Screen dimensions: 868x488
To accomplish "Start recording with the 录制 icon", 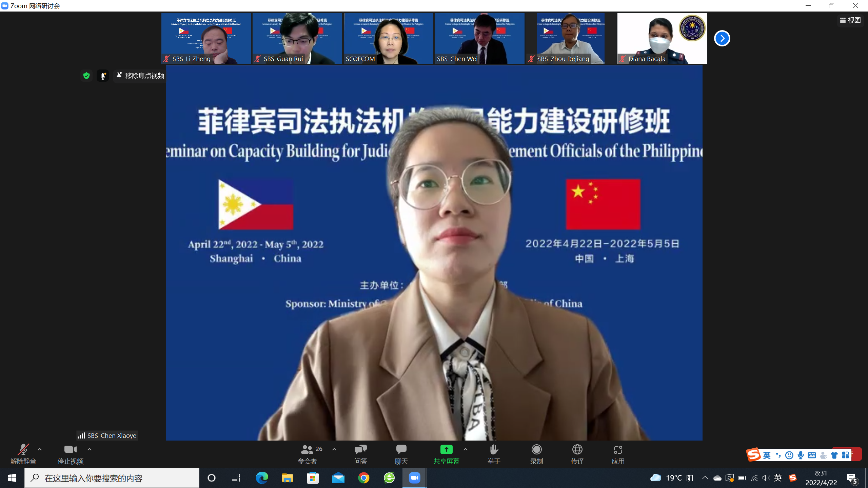I will point(537,454).
